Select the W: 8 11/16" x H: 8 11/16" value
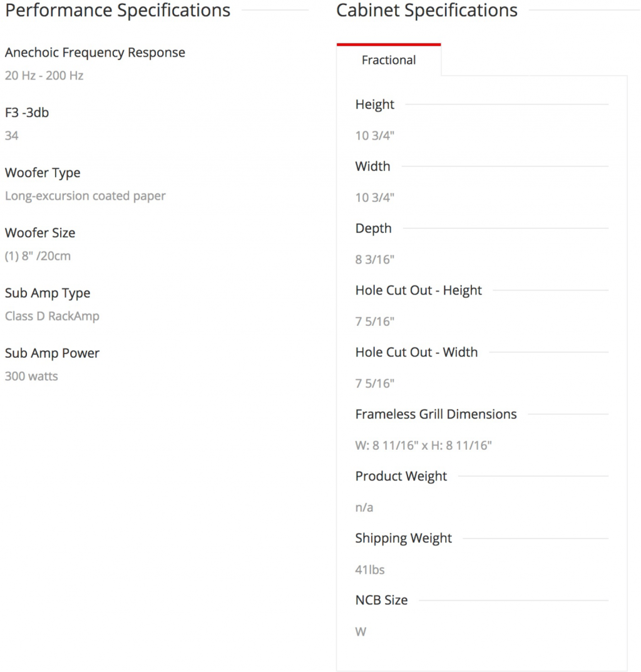The image size is (641, 672). [423, 445]
